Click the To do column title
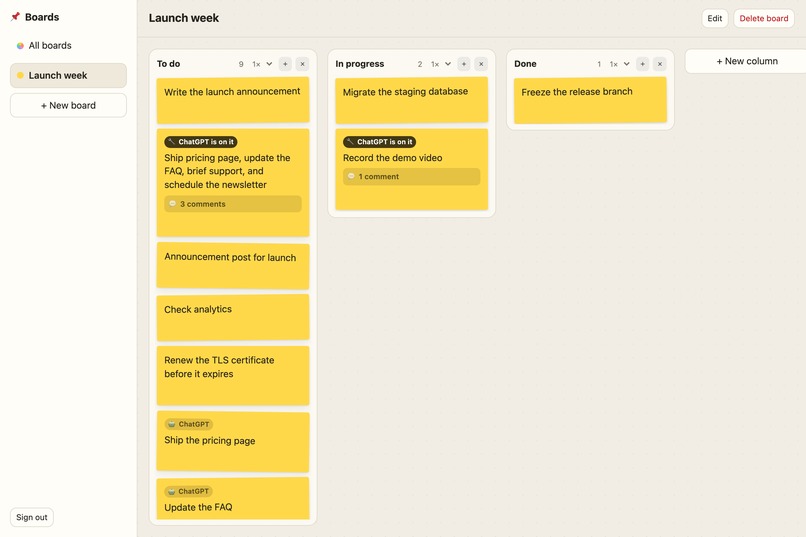 (169, 64)
